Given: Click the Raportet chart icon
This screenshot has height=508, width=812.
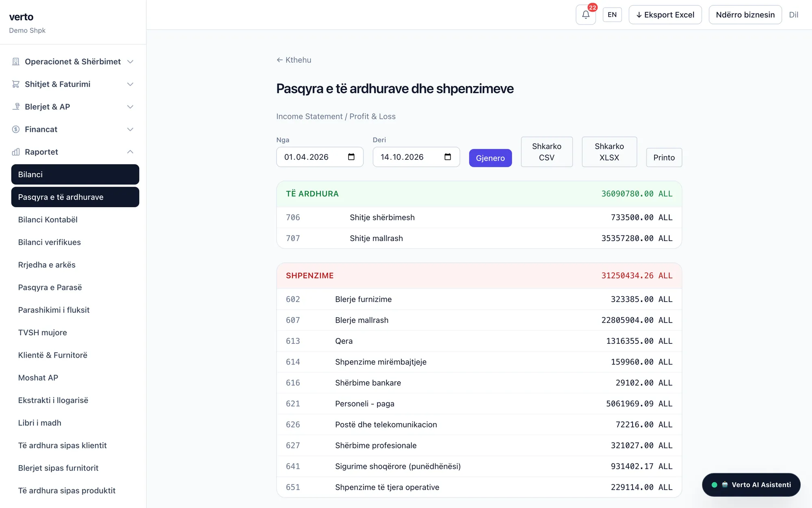Looking at the screenshot, I should click(x=16, y=152).
